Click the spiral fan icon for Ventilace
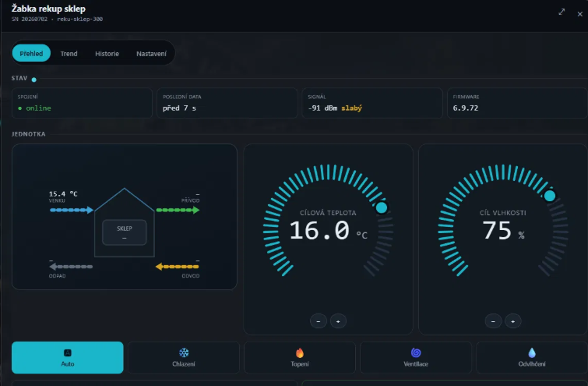 click(x=416, y=352)
